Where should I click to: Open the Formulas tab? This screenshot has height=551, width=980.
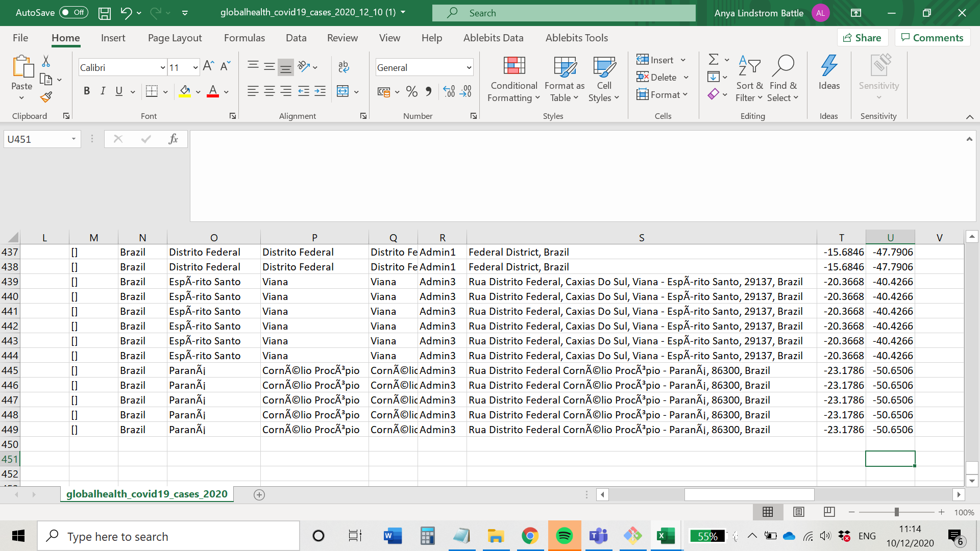click(244, 38)
